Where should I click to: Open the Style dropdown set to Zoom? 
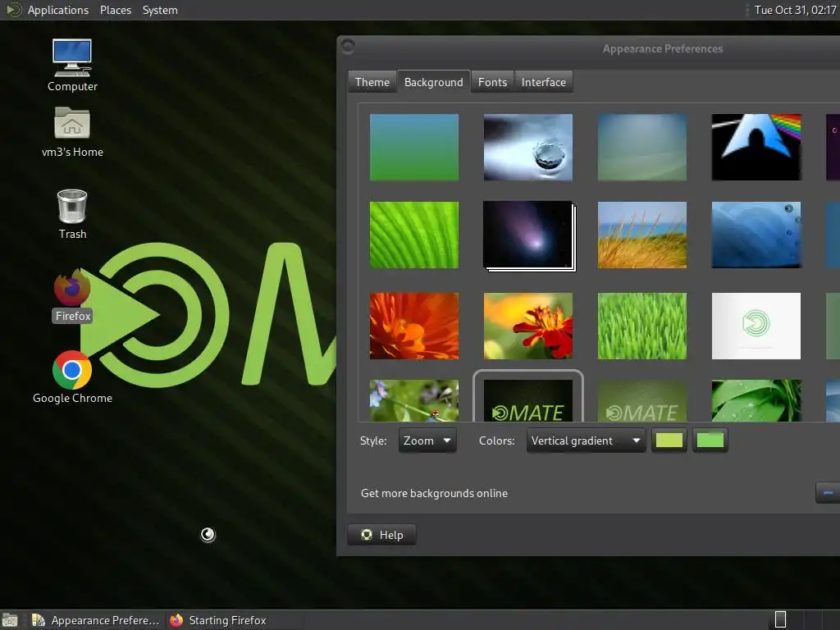tap(427, 441)
